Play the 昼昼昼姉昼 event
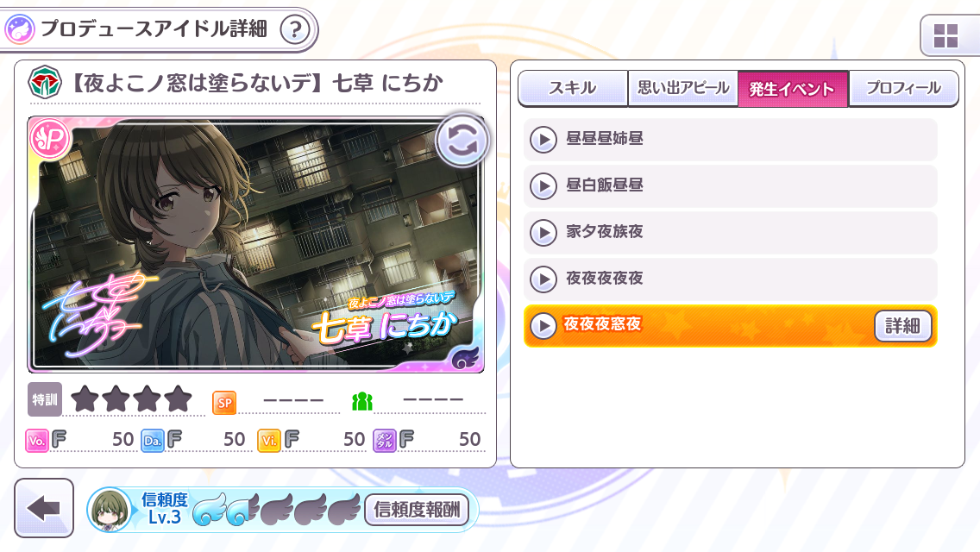 (x=543, y=140)
